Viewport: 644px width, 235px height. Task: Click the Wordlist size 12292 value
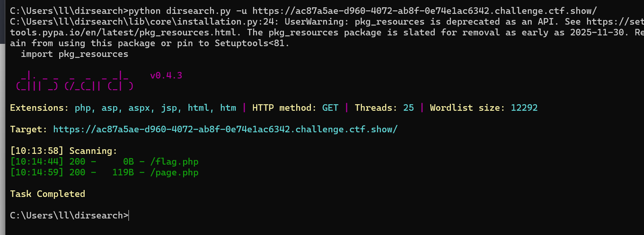click(x=524, y=108)
